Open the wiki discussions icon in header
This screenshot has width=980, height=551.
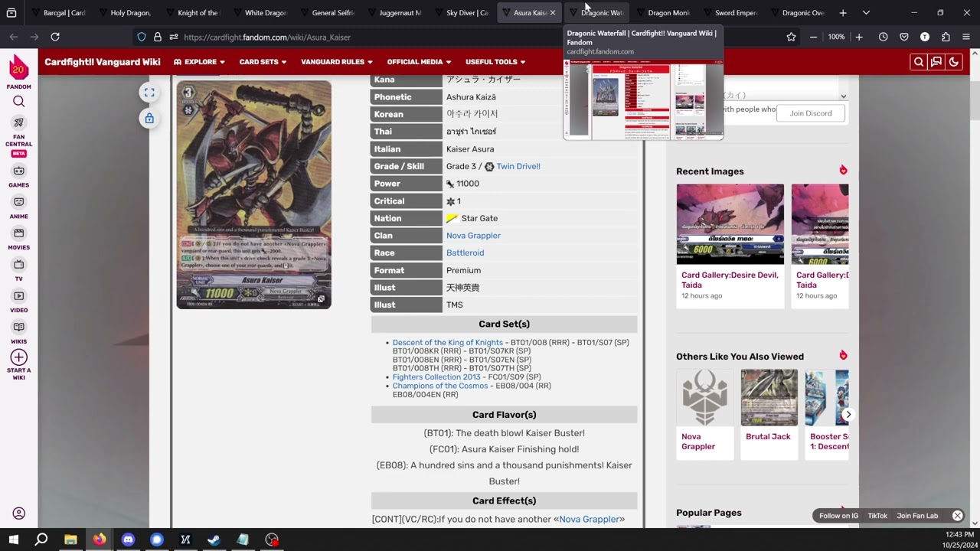coord(936,62)
